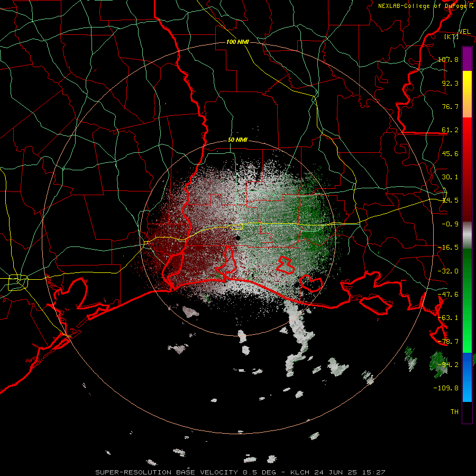This screenshot has width=476, height=476.
Task: Click the 107.8 value on velocity scale
Action: click(x=448, y=59)
